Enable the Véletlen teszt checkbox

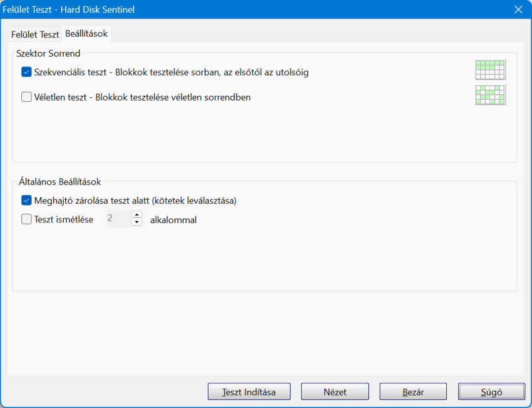tap(27, 97)
